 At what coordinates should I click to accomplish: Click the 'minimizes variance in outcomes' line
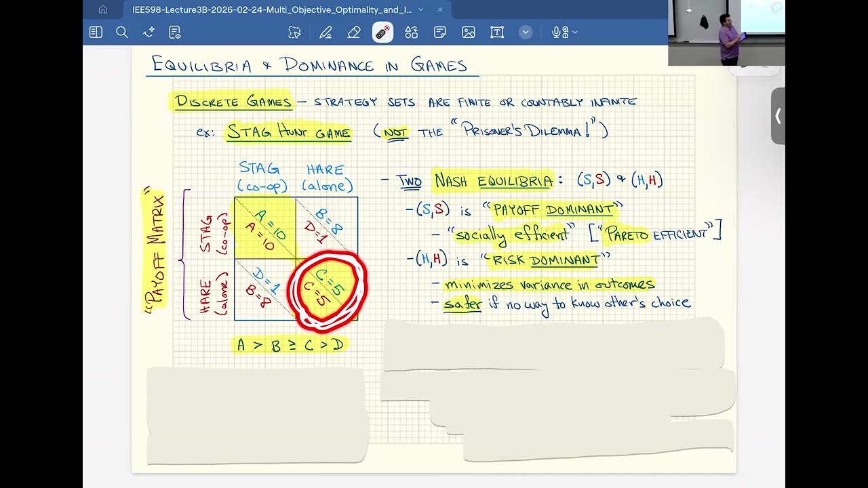click(550, 284)
